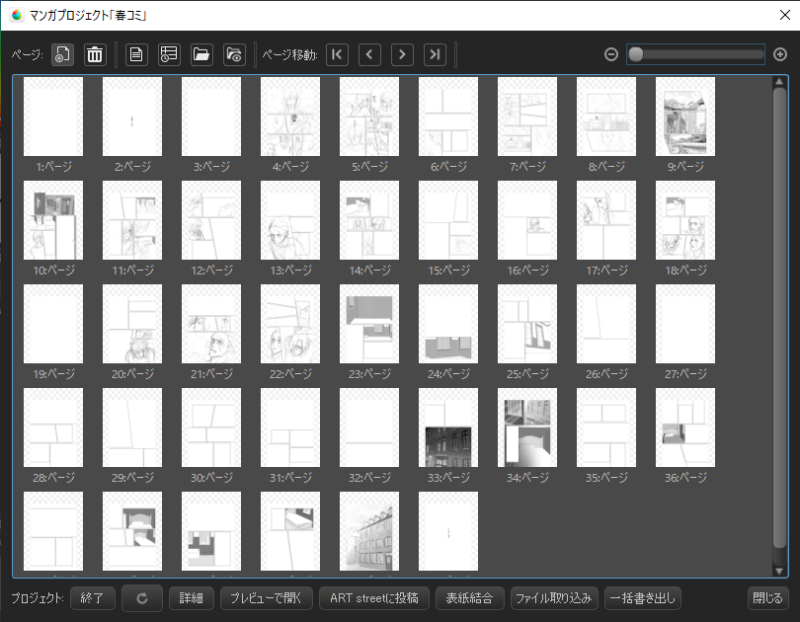This screenshot has width=800, height=622.
Task: Click the zoom out minus icon
Action: click(x=611, y=54)
